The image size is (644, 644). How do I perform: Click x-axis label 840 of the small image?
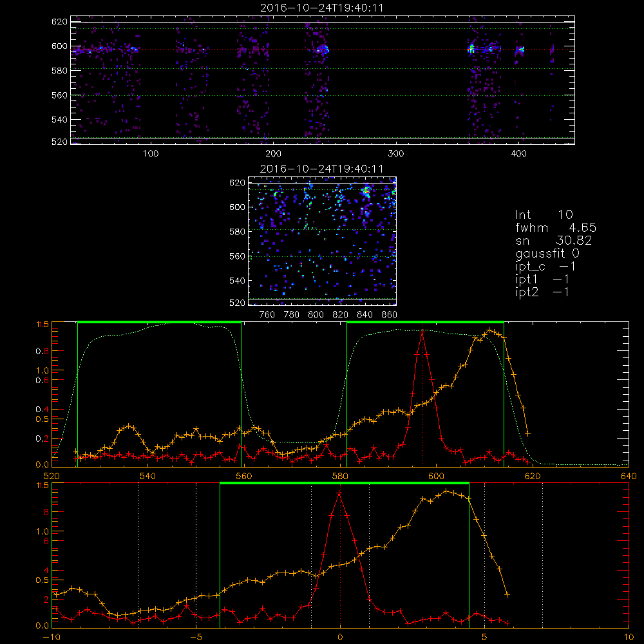pos(365,315)
